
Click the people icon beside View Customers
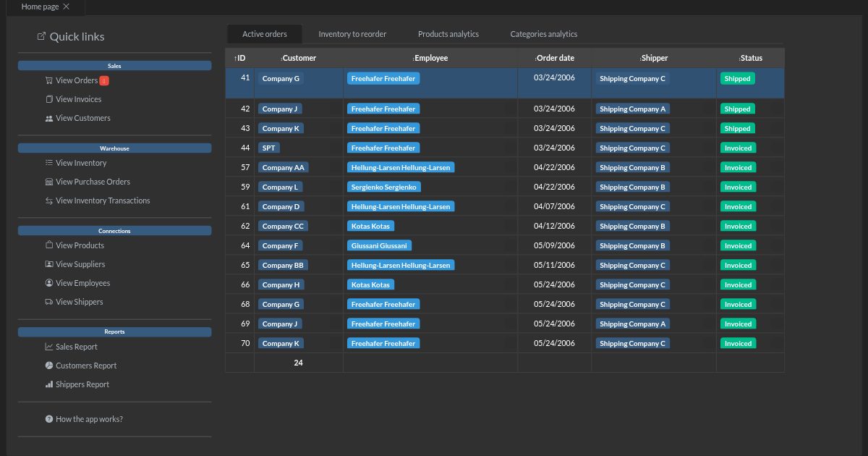point(49,118)
